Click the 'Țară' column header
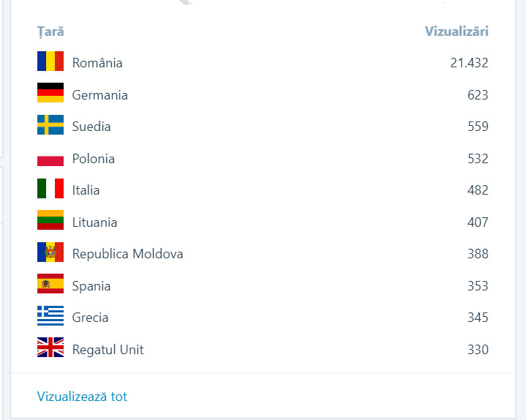 [50, 31]
